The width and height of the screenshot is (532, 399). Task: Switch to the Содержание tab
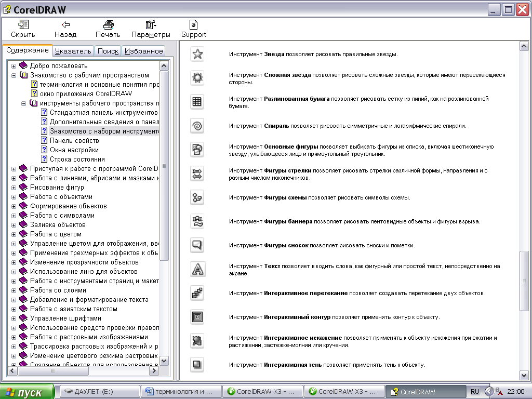point(28,50)
